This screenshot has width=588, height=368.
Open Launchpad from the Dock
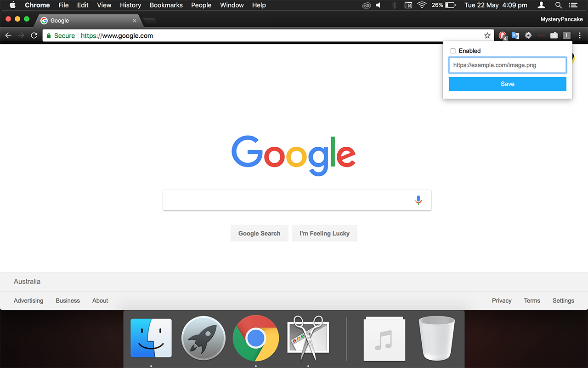(204, 338)
